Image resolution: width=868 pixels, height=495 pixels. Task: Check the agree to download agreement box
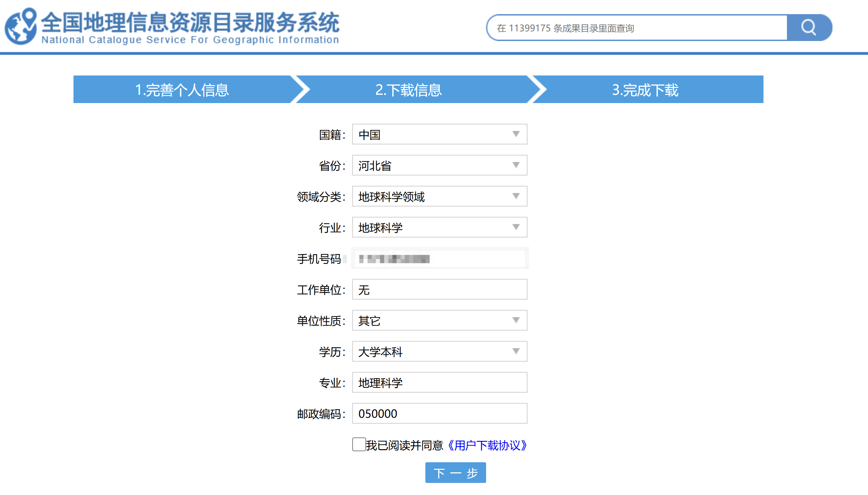(359, 444)
